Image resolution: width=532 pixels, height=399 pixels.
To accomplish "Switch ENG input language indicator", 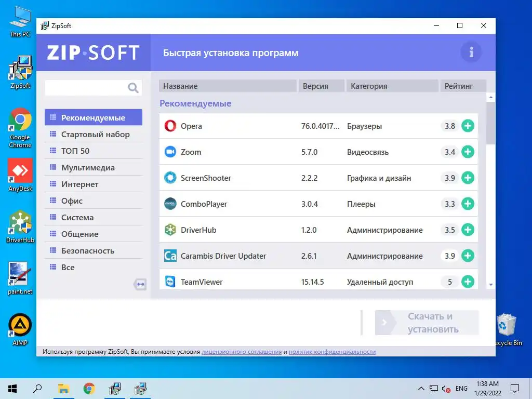I will (x=461, y=389).
